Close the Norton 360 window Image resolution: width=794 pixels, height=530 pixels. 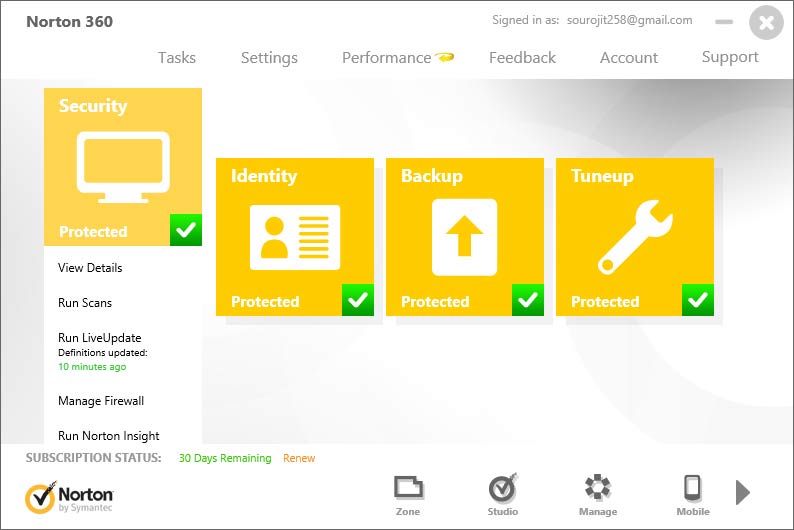click(767, 22)
